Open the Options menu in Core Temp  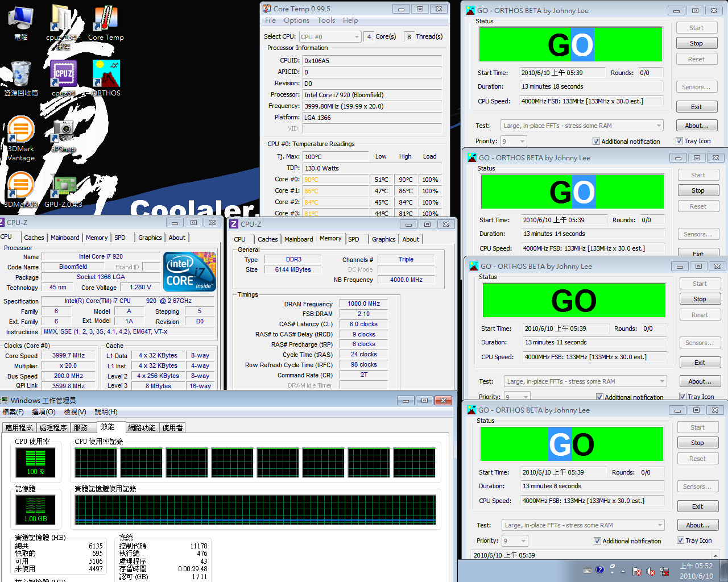click(x=296, y=20)
